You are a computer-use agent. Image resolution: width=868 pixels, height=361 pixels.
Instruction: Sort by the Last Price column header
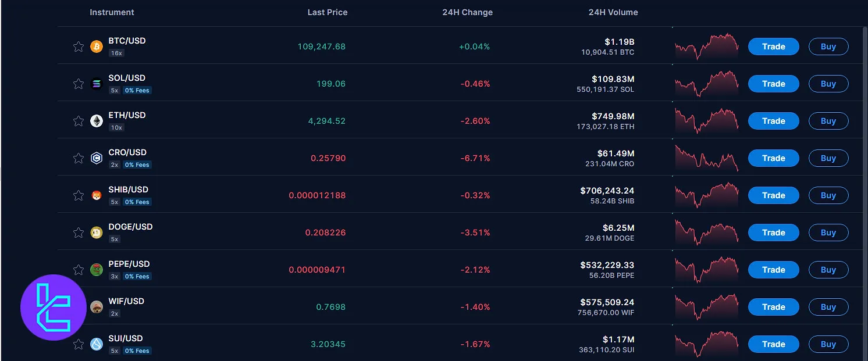[x=328, y=12]
